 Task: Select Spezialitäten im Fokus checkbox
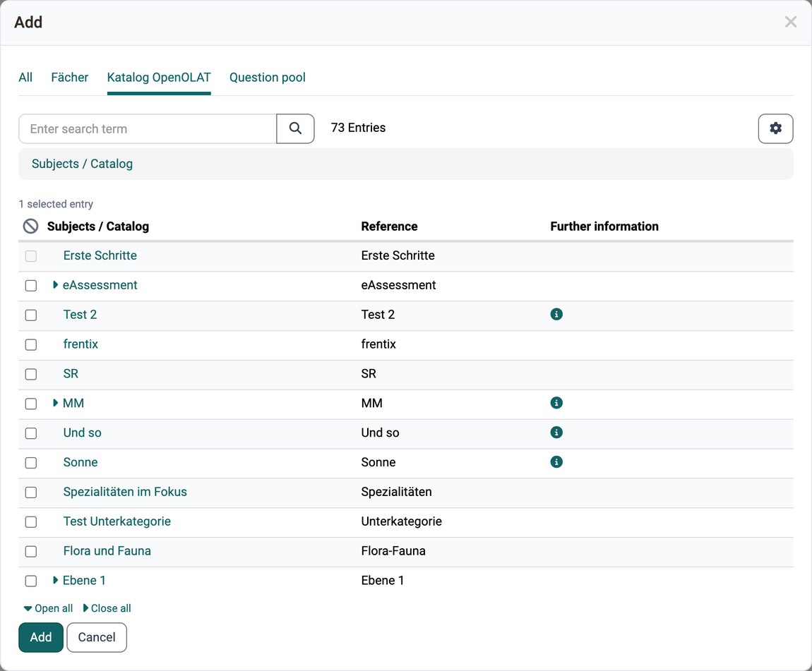[x=31, y=492]
